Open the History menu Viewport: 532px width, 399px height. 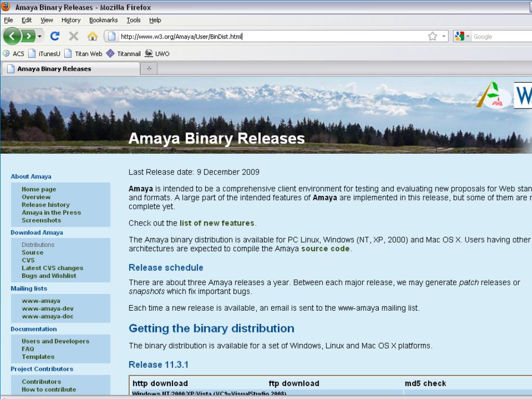[x=71, y=20]
